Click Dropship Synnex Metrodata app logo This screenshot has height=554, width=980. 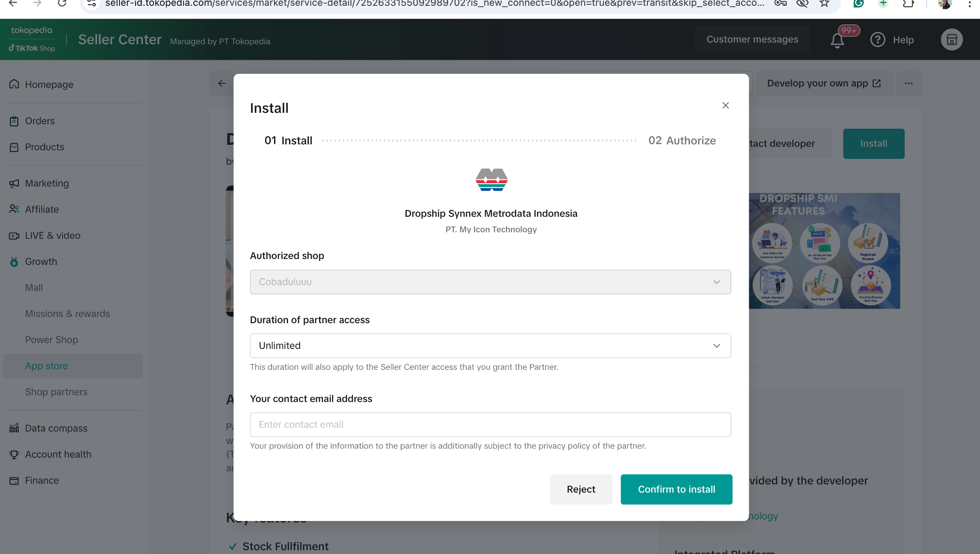click(x=491, y=180)
